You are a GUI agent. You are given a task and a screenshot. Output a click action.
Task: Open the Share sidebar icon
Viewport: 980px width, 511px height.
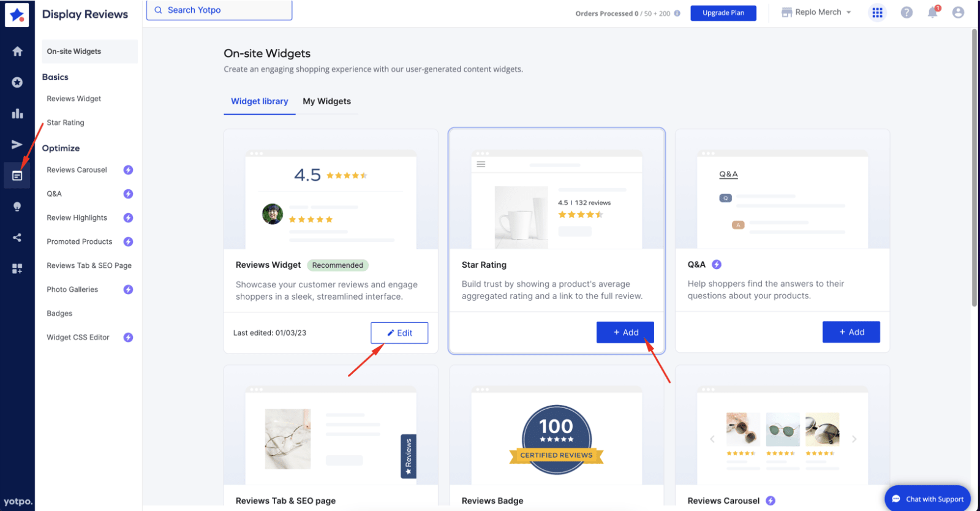tap(17, 237)
